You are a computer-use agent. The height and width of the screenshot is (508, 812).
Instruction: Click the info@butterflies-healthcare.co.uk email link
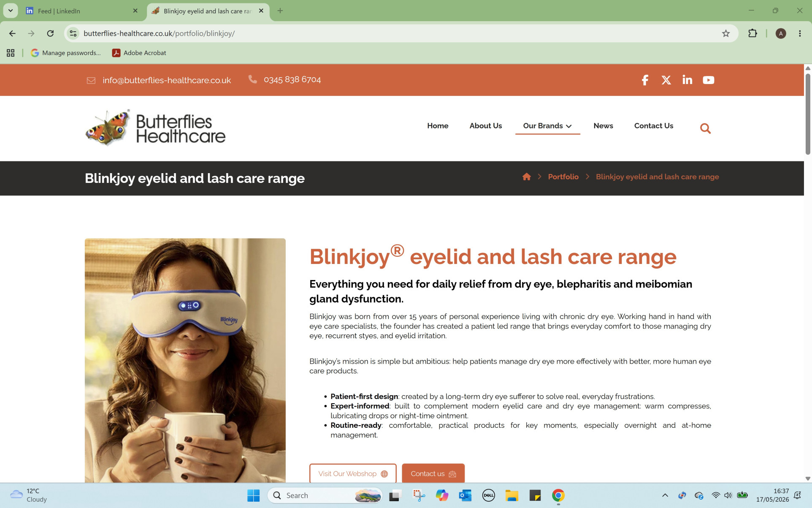(x=167, y=80)
